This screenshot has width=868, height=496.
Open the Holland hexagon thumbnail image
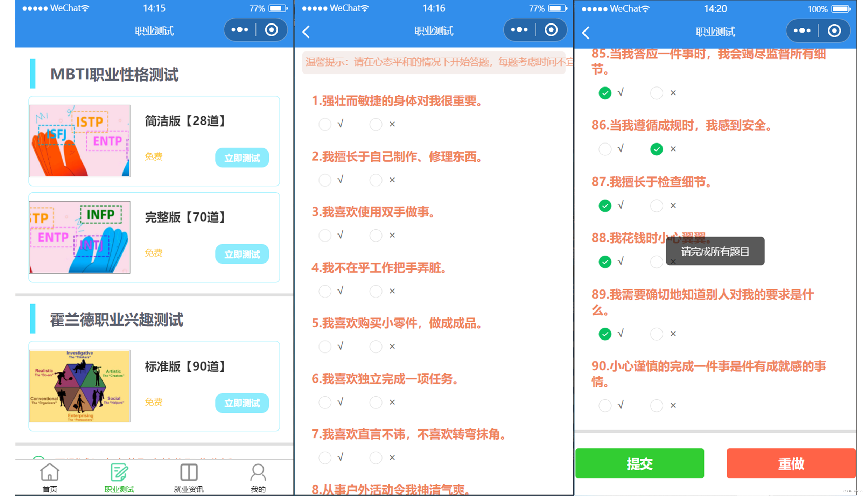tap(80, 386)
